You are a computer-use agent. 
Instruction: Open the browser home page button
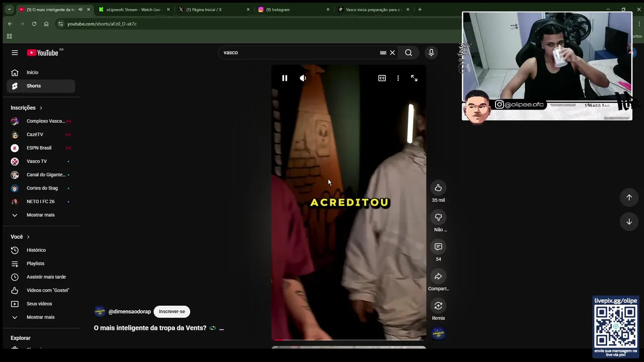point(46,24)
